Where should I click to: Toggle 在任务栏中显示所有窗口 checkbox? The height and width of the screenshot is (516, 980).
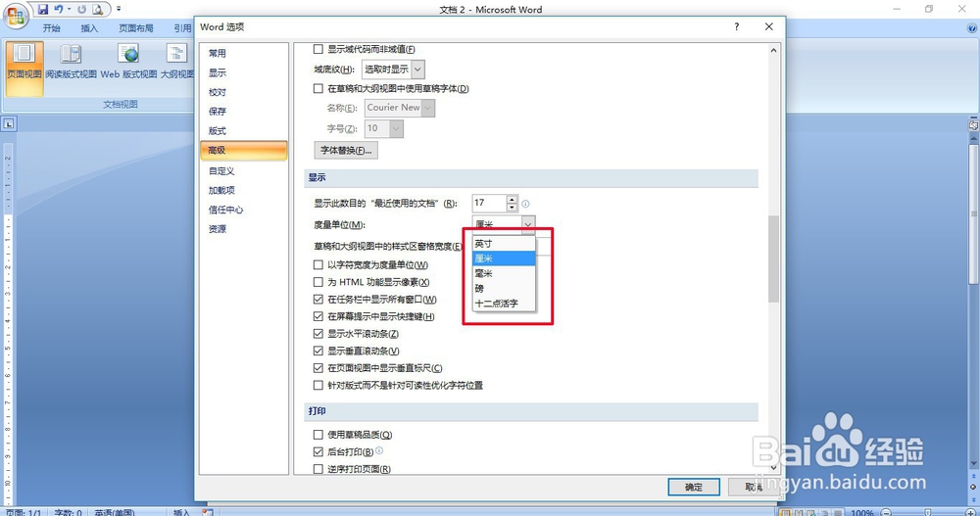(318, 300)
